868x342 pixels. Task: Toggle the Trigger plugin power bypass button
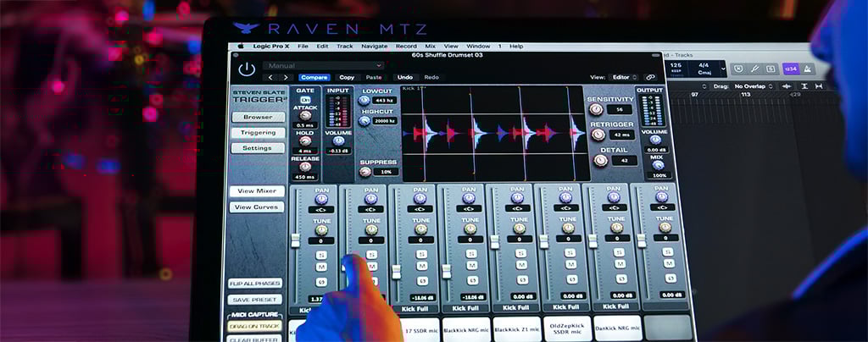coord(247,69)
